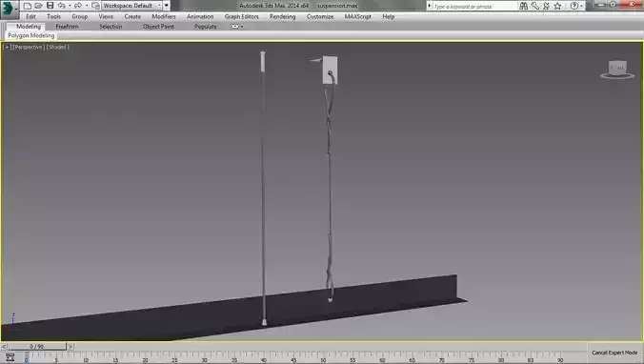Open the 3ds Max application menu logo
This screenshot has height=364, width=644.
coord(9,9)
